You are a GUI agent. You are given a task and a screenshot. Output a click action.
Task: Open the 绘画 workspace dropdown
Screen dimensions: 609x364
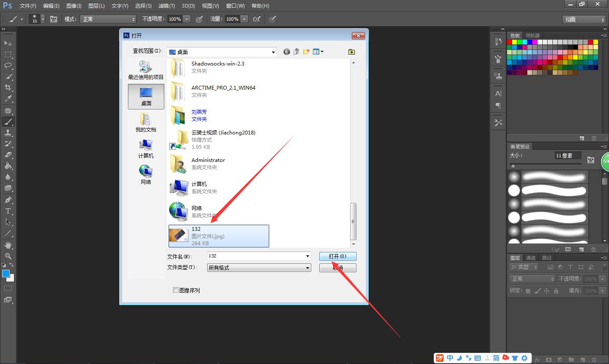coord(584,19)
